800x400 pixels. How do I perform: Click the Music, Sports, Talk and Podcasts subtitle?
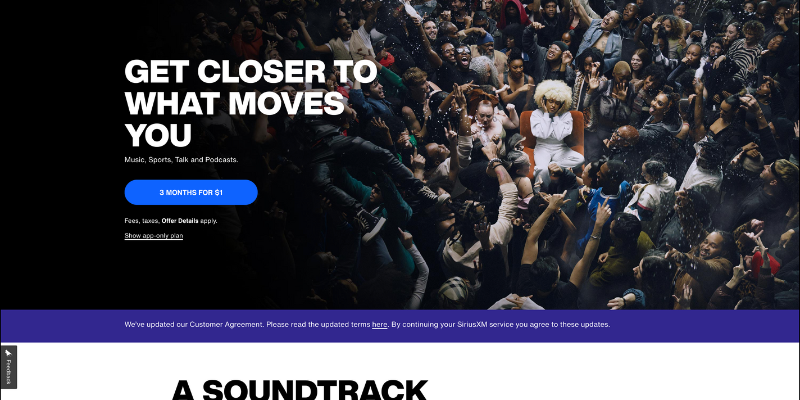181,160
